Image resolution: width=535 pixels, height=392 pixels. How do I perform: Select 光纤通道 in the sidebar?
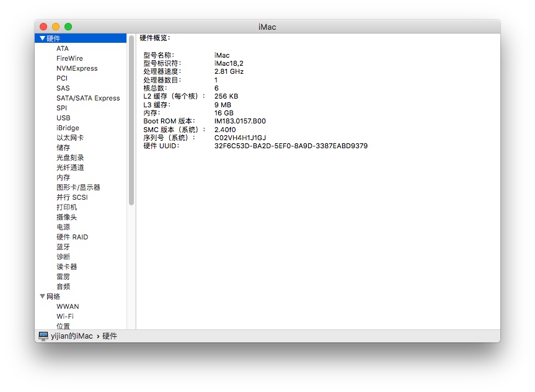(70, 167)
